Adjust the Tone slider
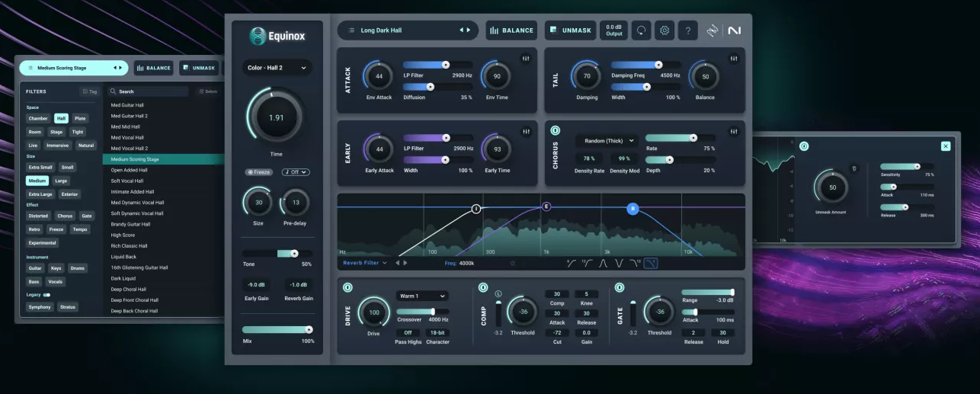This screenshot has height=394, width=980. 277,253
